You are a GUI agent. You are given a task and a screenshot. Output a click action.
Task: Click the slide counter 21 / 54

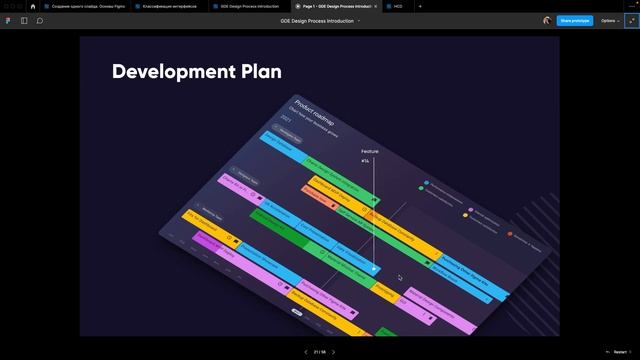pyautogui.click(x=320, y=352)
